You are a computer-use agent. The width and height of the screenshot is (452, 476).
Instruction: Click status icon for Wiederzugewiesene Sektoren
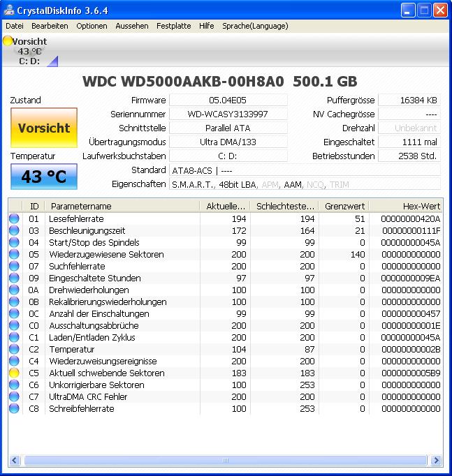pos(14,254)
